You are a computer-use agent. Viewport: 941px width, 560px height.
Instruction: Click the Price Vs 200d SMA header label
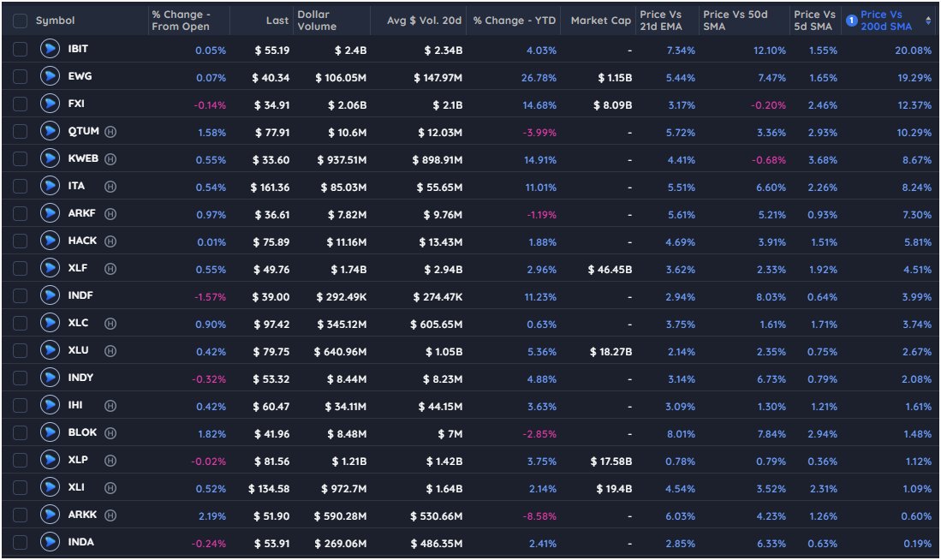point(886,21)
